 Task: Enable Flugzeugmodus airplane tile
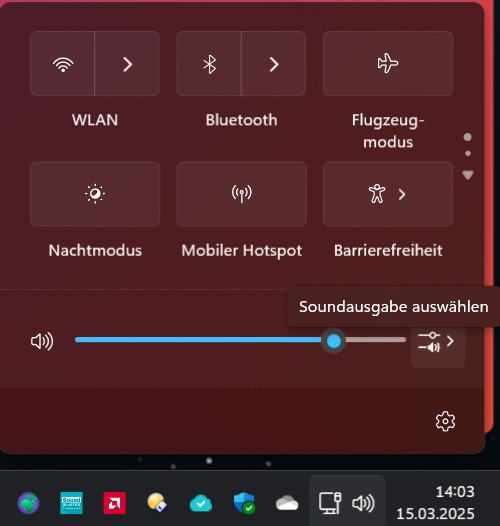coord(388,64)
